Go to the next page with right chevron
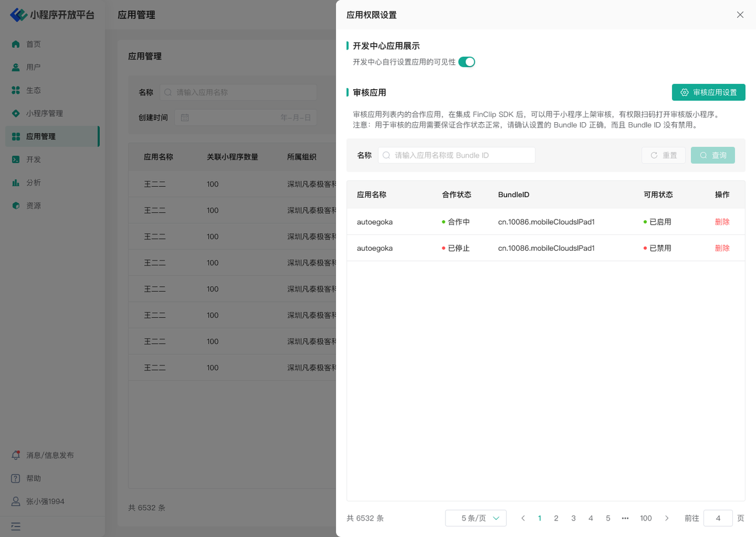 click(667, 518)
